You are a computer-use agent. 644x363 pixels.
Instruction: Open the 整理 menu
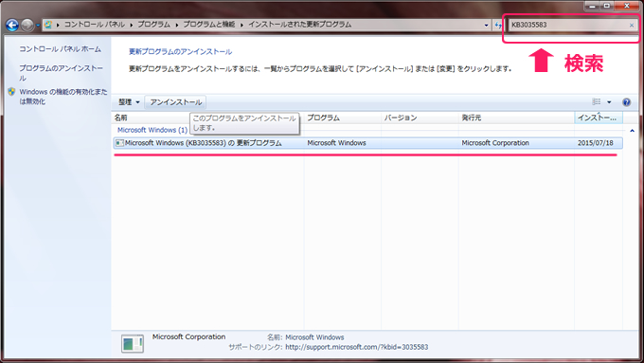tap(129, 102)
